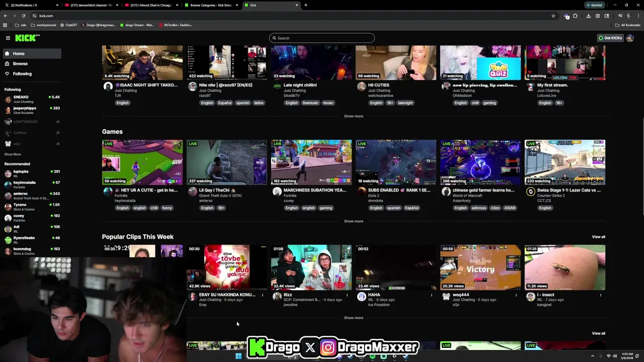This screenshot has width=644, height=362.
Task: Open MARCHNESS SUBATHON stream thumbnail
Action: (311, 162)
